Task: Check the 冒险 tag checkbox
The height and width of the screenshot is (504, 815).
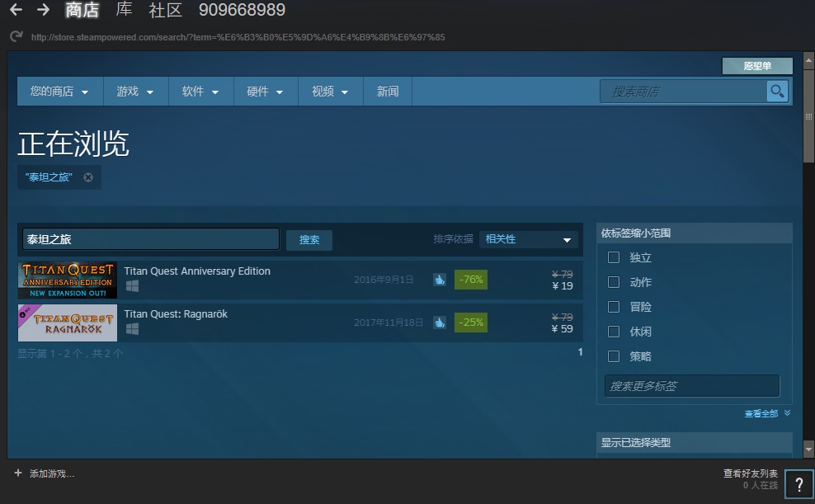Action: click(614, 307)
